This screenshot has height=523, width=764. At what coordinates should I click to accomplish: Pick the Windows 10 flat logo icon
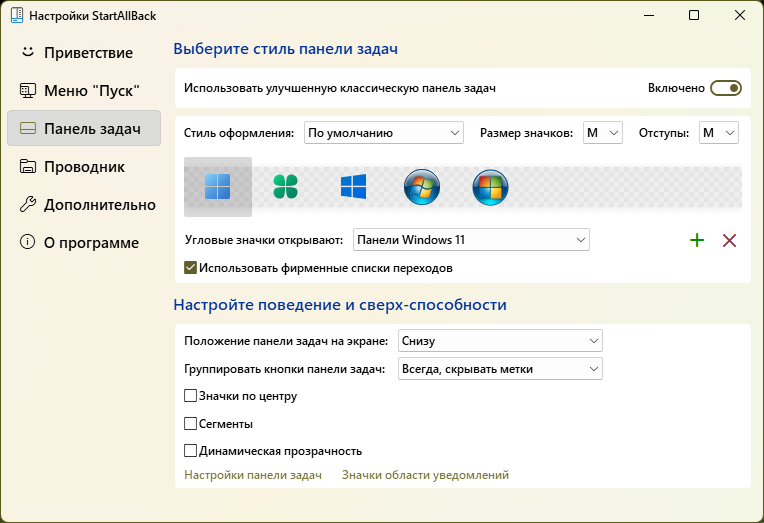[353, 187]
